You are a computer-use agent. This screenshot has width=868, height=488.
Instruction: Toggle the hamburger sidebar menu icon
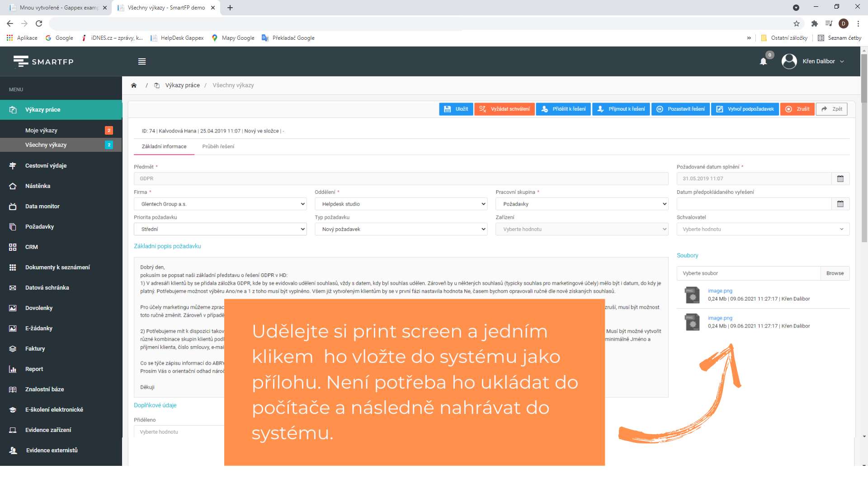pos(142,61)
